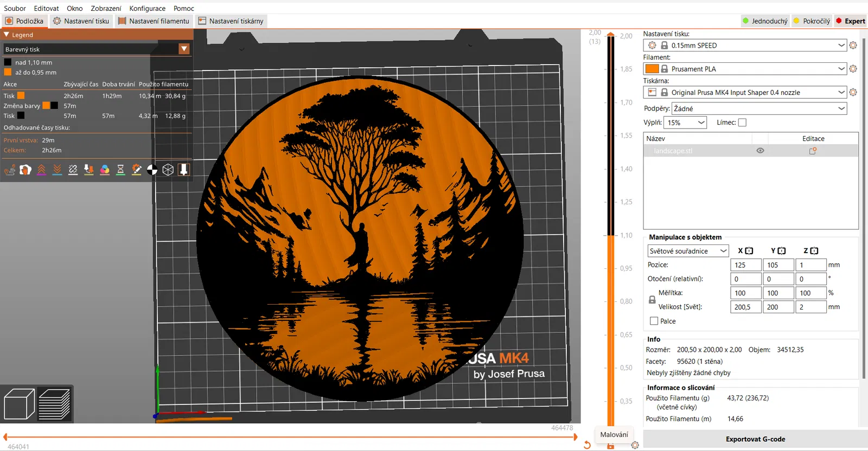Click the lock icon under the layer slider
868x451 pixels.
[x=611, y=446]
